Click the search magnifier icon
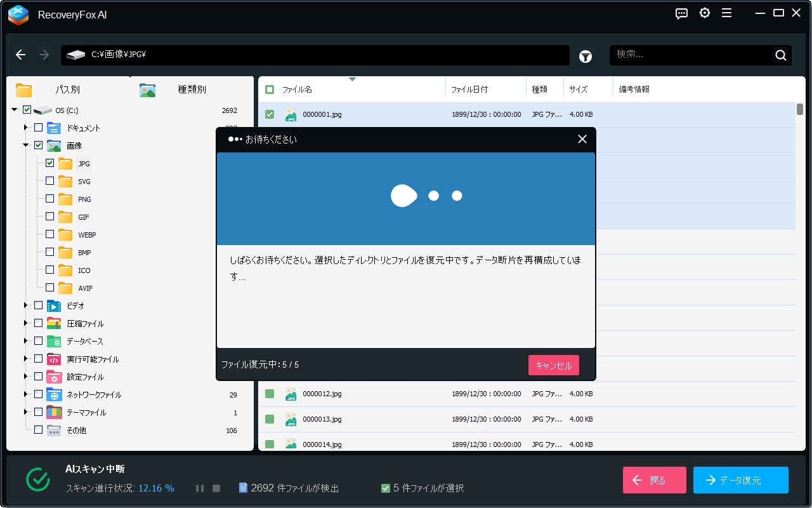This screenshot has height=508, width=812. [x=780, y=55]
